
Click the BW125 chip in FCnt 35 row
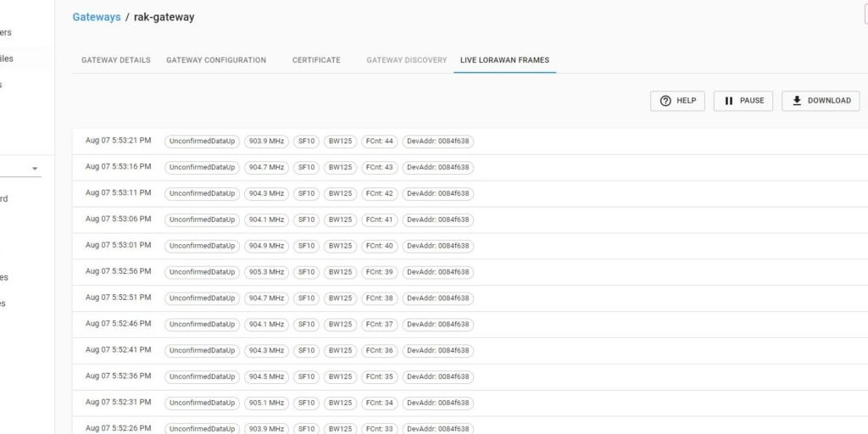[x=340, y=377]
